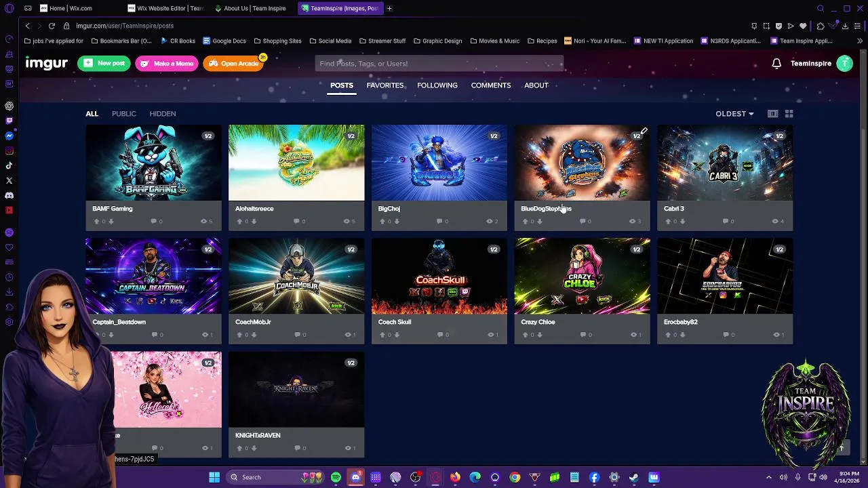The image size is (868, 488).
Task: Open the Cabri 3 post thumbnail
Action: [725, 163]
